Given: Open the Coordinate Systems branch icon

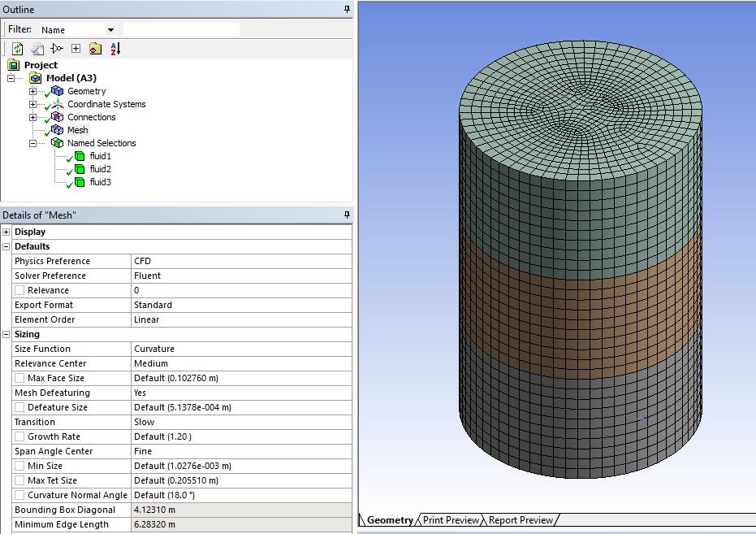Looking at the screenshot, I should (x=56, y=104).
